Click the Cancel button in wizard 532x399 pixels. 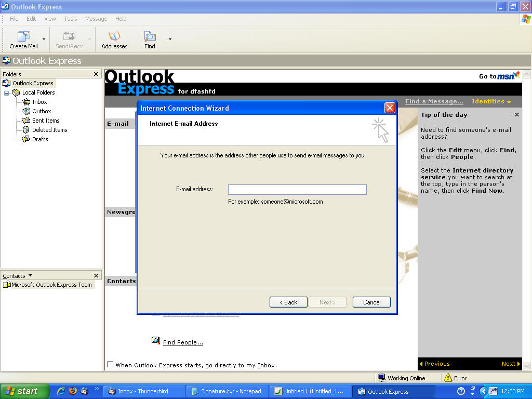(x=371, y=302)
